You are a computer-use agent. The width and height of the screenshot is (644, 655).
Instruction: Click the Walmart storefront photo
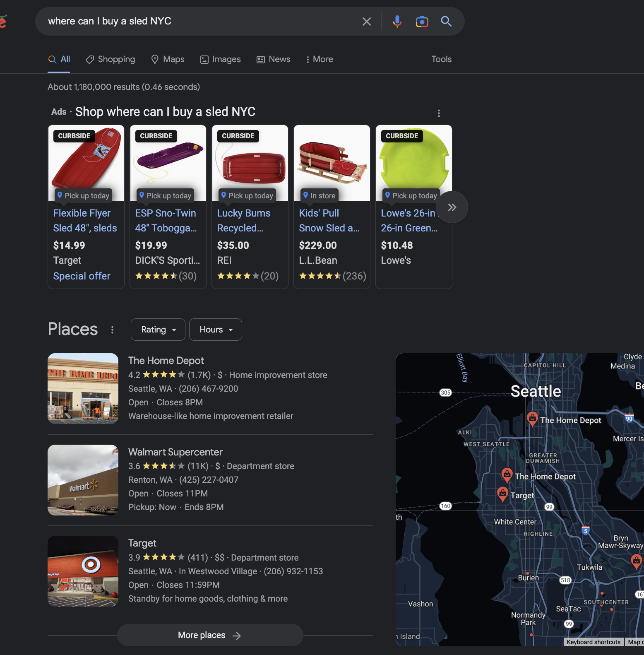pyautogui.click(x=83, y=480)
